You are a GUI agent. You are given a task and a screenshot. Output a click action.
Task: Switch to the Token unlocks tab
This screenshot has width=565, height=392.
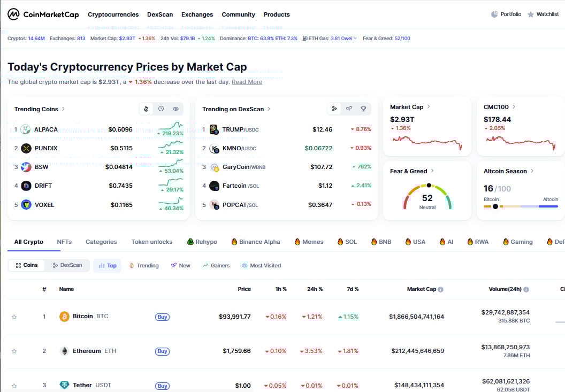pos(152,242)
